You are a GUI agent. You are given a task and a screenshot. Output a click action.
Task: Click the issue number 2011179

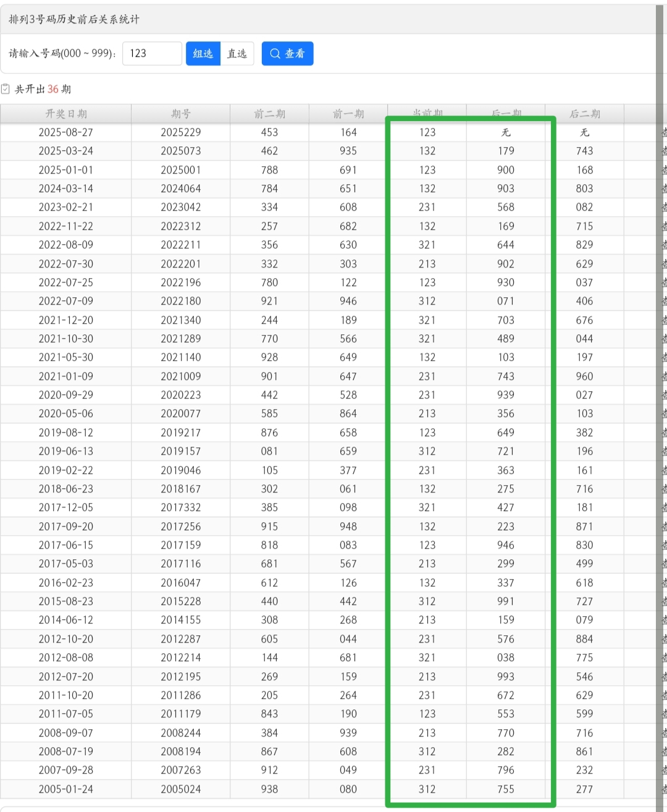tap(181, 714)
